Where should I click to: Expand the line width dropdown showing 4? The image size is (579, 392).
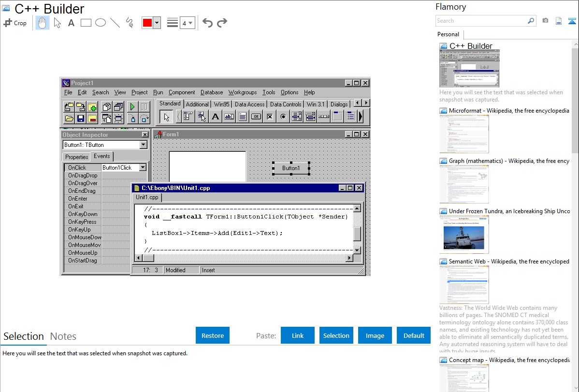(187, 23)
